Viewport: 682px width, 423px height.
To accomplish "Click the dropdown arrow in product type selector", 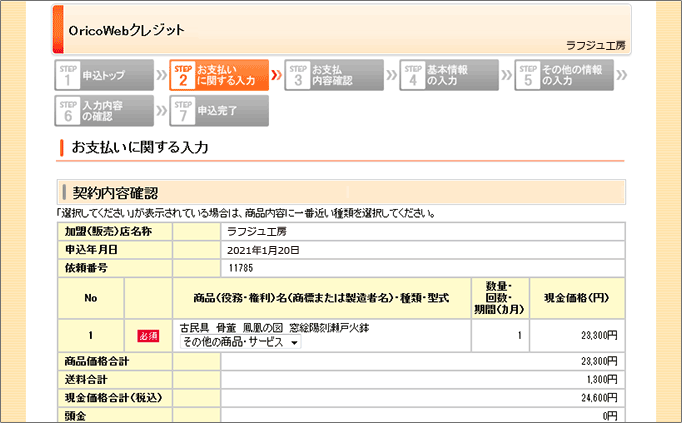I will click(x=294, y=343).
